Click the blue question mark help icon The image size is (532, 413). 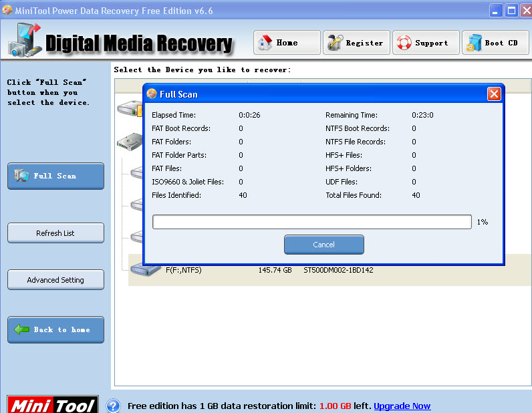[113, 406]
